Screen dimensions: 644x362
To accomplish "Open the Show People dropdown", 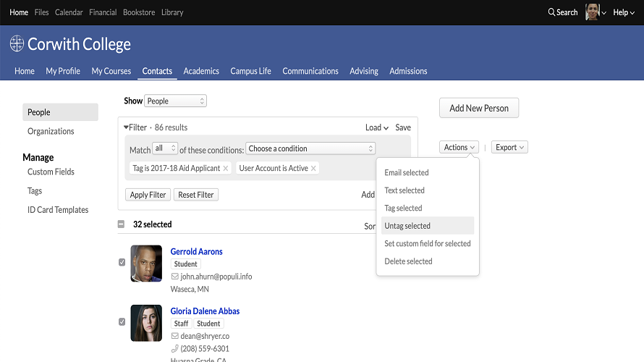I will 176,101.
